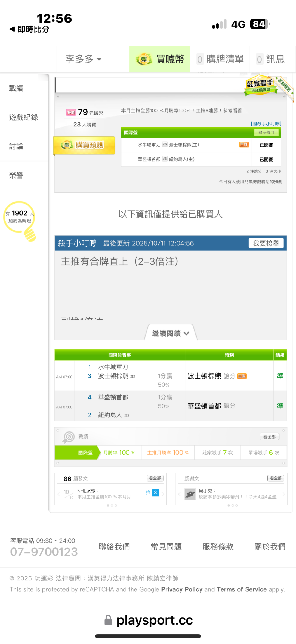Open the 買噱幣 tab
Viewport: 296px width, 644px height.
[160, 59]
